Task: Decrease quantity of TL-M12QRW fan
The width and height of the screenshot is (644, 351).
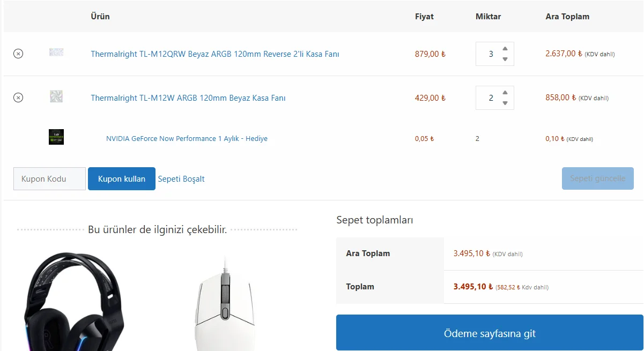Action: pyautogui.click(x=505, y=59)
